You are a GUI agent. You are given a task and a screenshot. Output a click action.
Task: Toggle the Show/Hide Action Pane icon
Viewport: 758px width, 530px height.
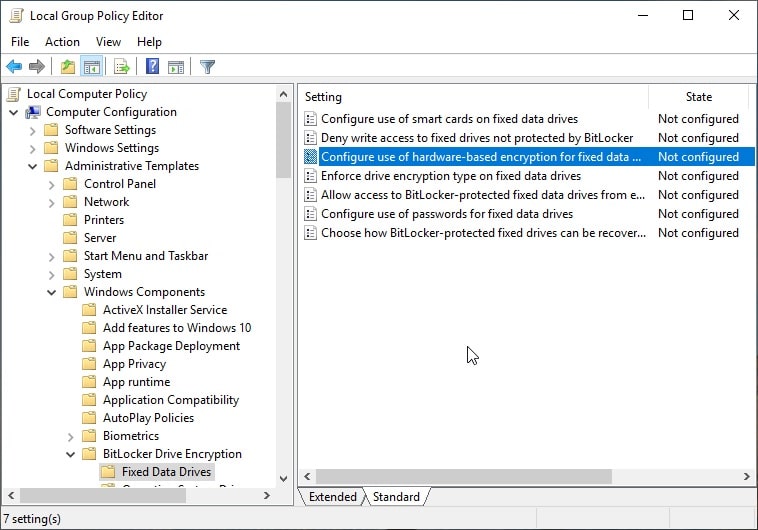pyautogui.click(x=176, y=67)
